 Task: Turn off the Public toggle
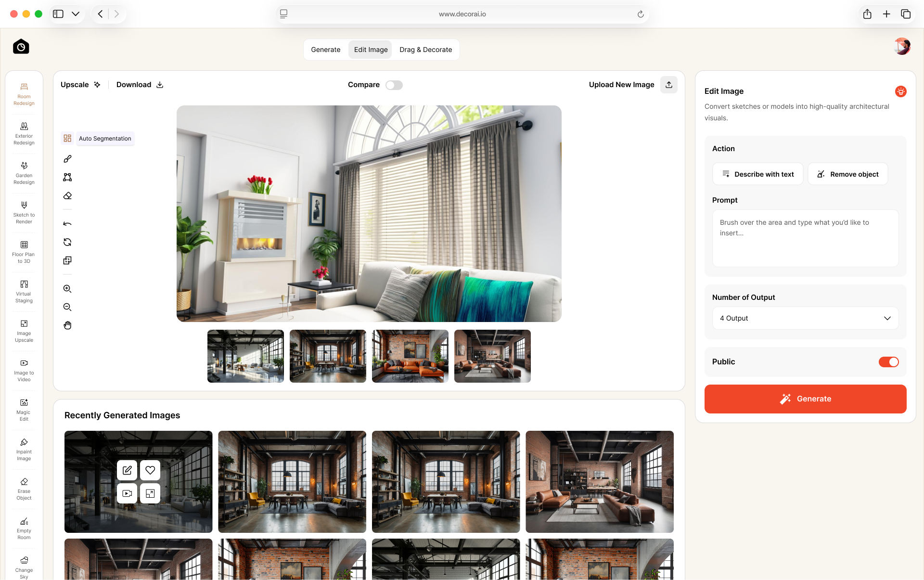click(888, 362)
